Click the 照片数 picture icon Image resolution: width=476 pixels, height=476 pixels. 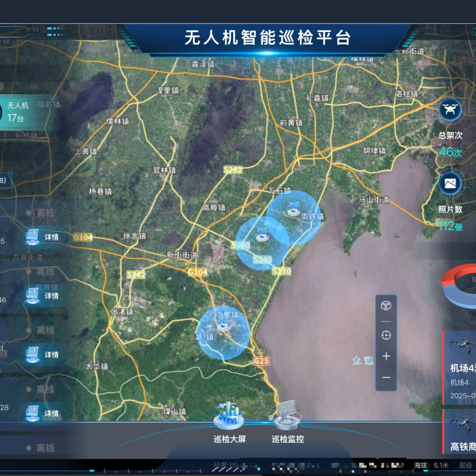450,183
